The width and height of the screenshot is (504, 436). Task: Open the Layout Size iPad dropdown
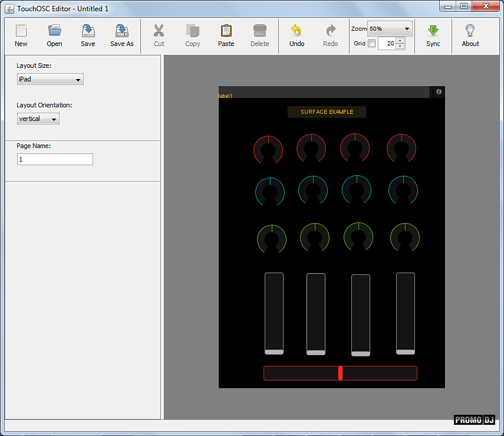point(50,79)
